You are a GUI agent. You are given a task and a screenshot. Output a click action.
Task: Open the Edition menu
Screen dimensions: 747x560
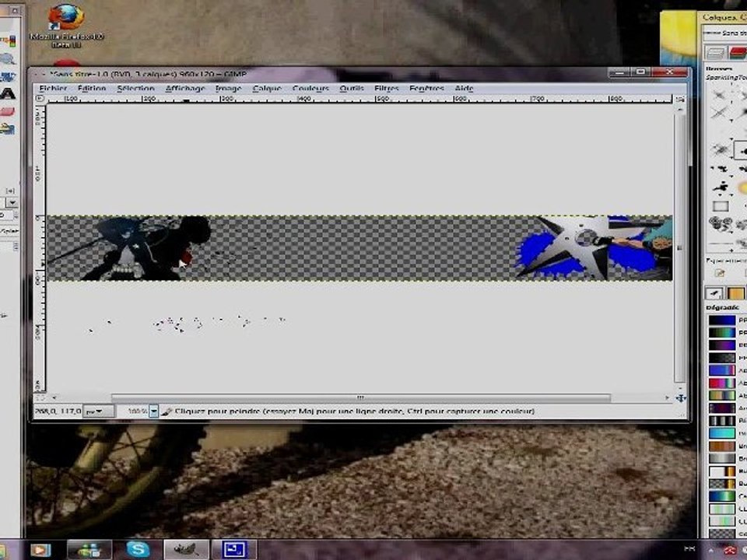tap(92, 89)
